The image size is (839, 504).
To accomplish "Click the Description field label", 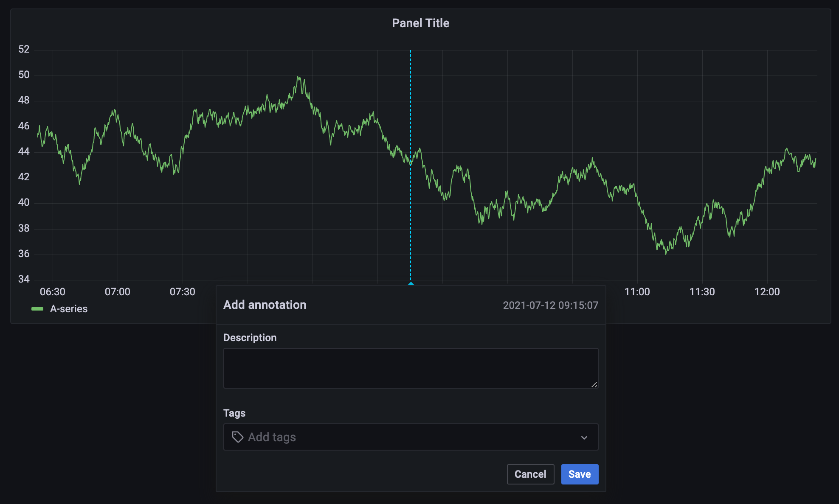I will [x=250, y=338].
